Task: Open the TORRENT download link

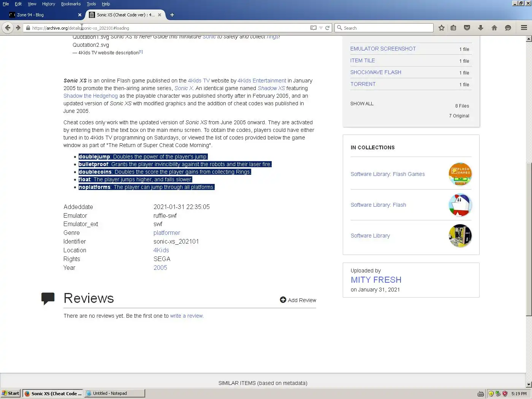Action: 363,84
